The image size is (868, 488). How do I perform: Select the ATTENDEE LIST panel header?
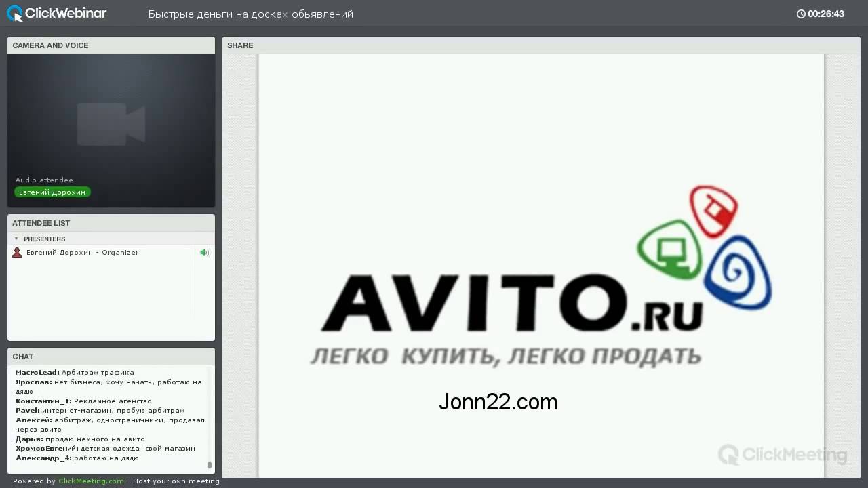pos(111,223)
